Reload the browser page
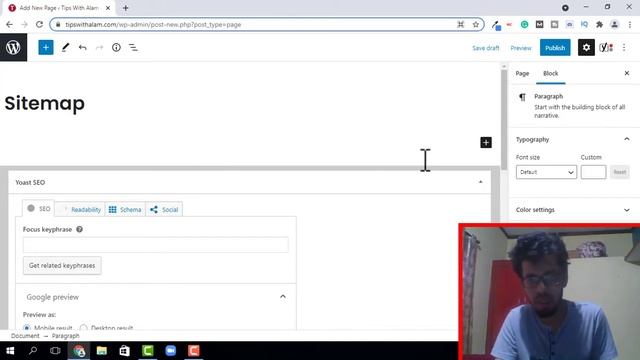Screen dimensions: 640x360 coord(39,24)
